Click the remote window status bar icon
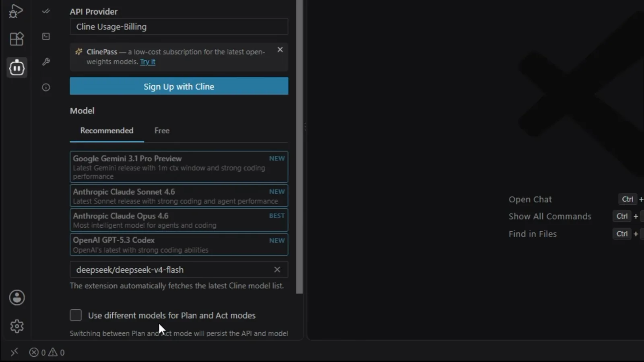The height and width of the screenshot is (362, 644). [14, 352]
